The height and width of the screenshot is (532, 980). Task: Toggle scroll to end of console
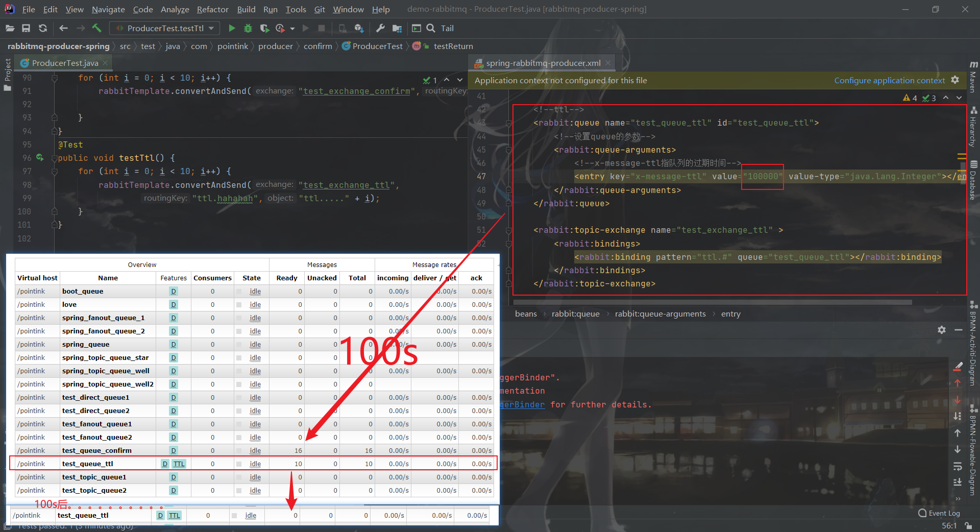[958, 482]
